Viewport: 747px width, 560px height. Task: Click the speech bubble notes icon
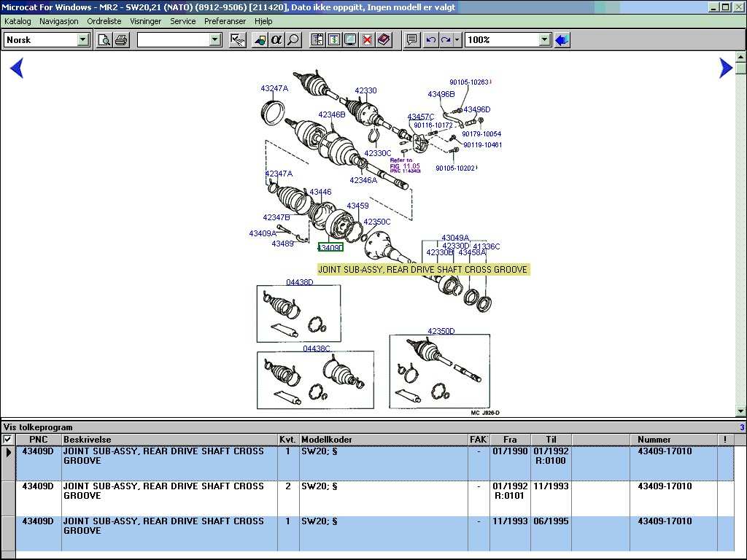coord(412,40)
